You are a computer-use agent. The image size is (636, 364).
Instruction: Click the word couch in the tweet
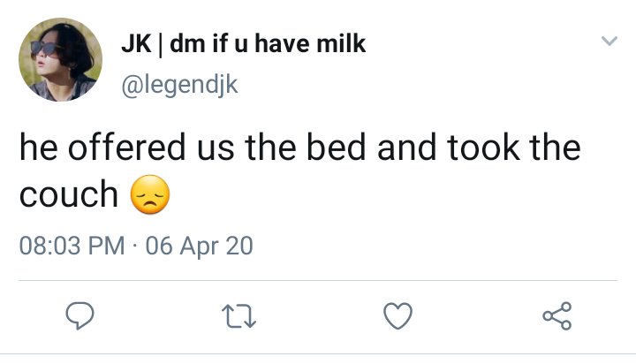(69, 194)
